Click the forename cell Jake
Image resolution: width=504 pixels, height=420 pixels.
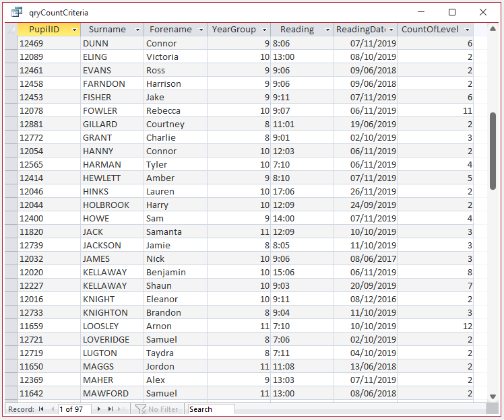(175, 97)
